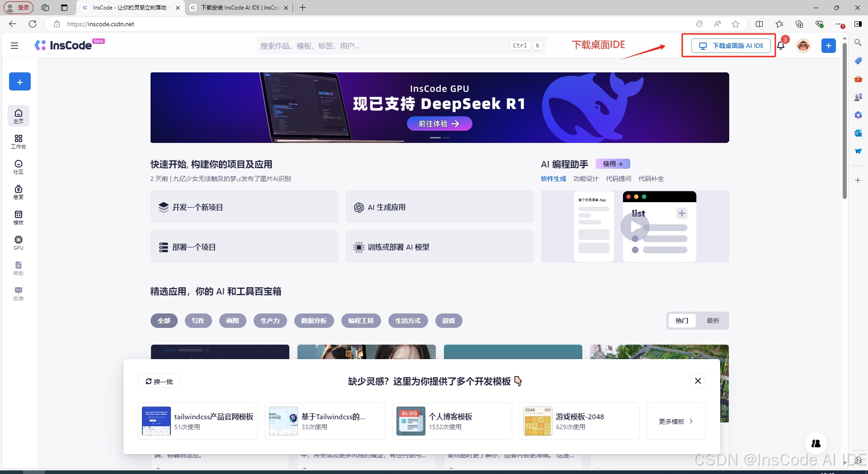
Task: Filter apps by 画图
Action: (233, 321)
